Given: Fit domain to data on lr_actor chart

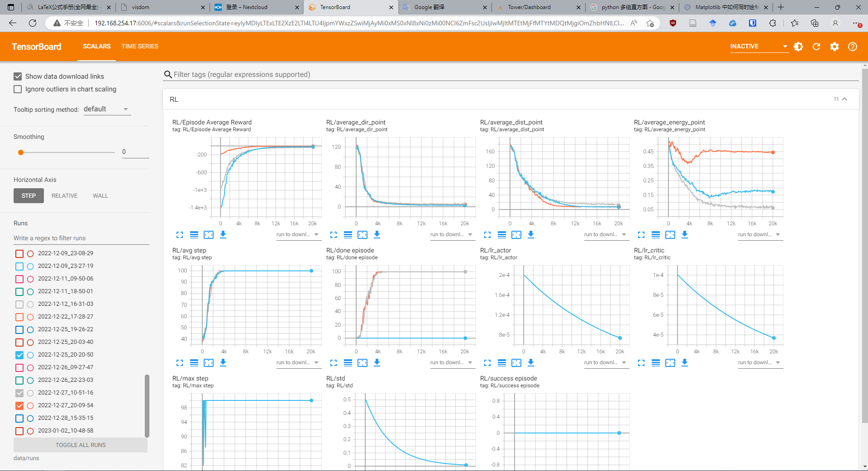Looking at the screenshot, I should coord(516,363).
